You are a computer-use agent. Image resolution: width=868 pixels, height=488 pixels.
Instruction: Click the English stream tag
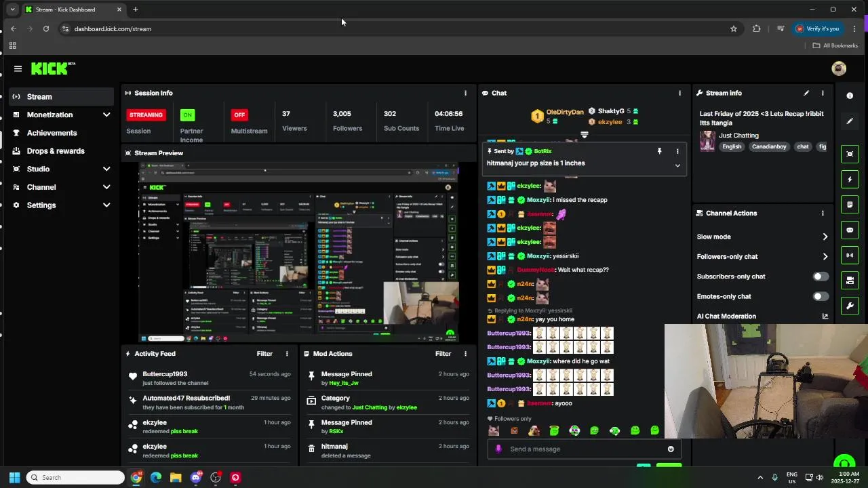pos(732,146)
